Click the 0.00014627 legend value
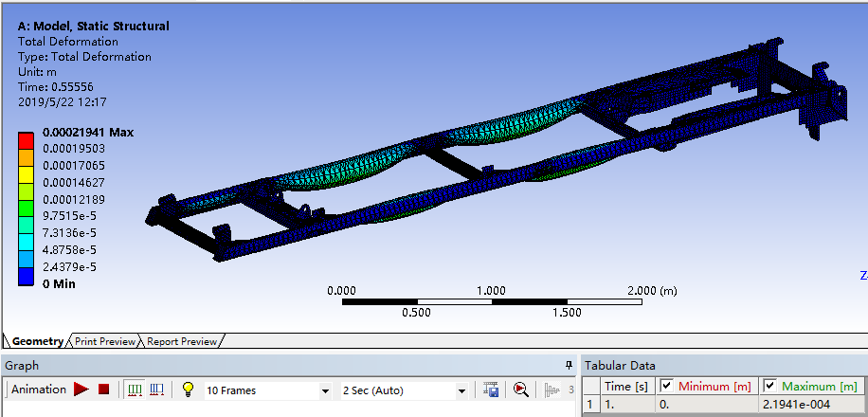 [x=74, y=182]
